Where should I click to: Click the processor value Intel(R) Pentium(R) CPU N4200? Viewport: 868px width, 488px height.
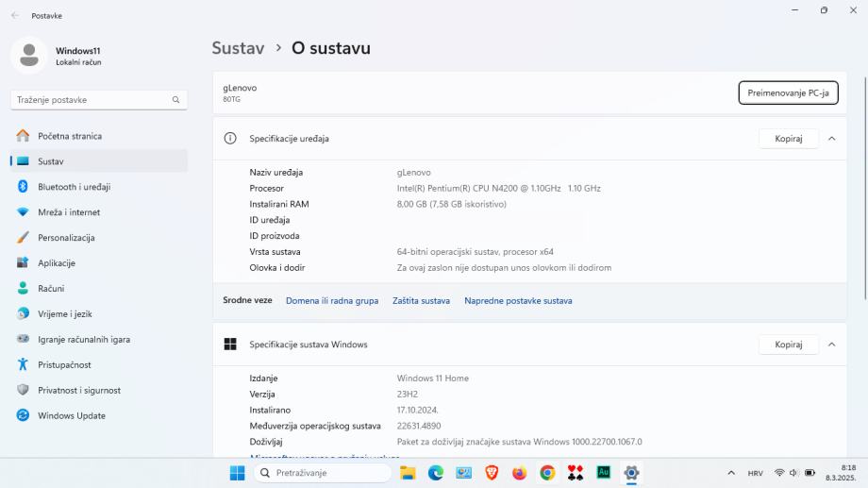pyautogui.click(x=498, y=189)
